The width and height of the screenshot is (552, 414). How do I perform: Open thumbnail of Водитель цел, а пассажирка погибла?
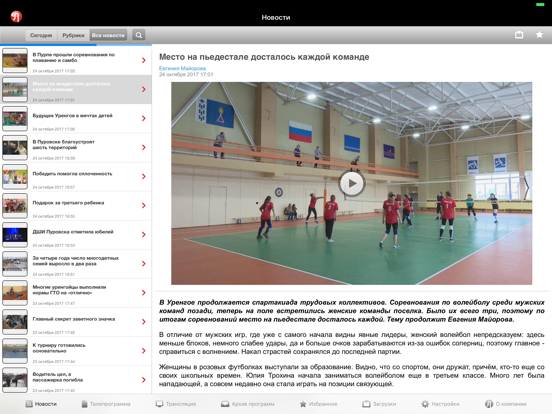point(15,380)
